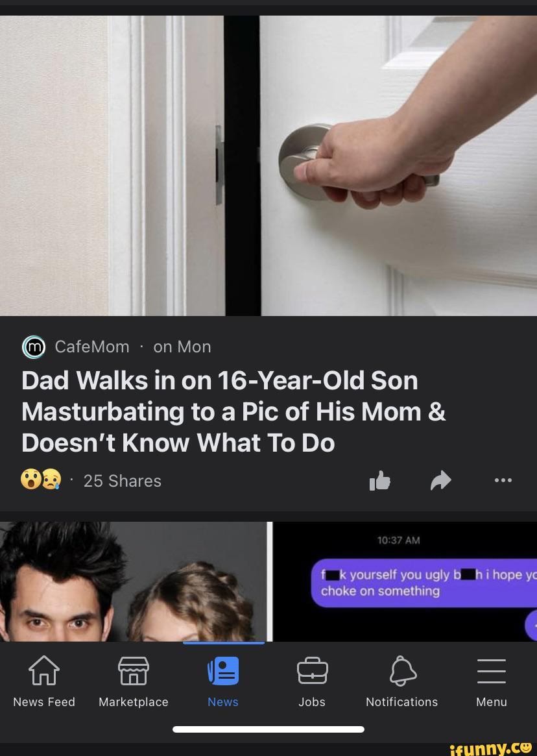Tap the 25 Shares count
The width and height of the screenshot is (537, 756).
(123, 481)
